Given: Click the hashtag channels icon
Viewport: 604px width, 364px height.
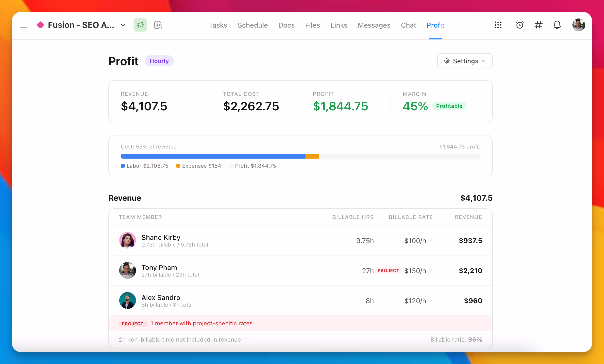Looking at the screenshot, I should click(x=538, y=25).
